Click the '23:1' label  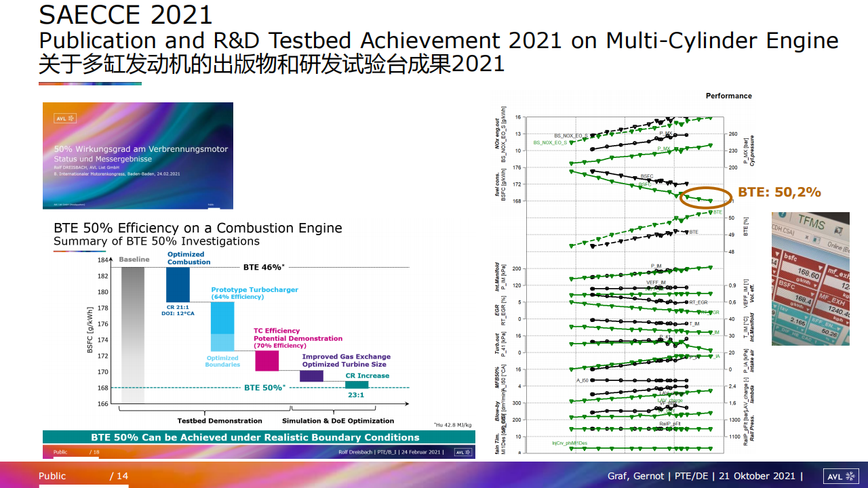(357, 394)
